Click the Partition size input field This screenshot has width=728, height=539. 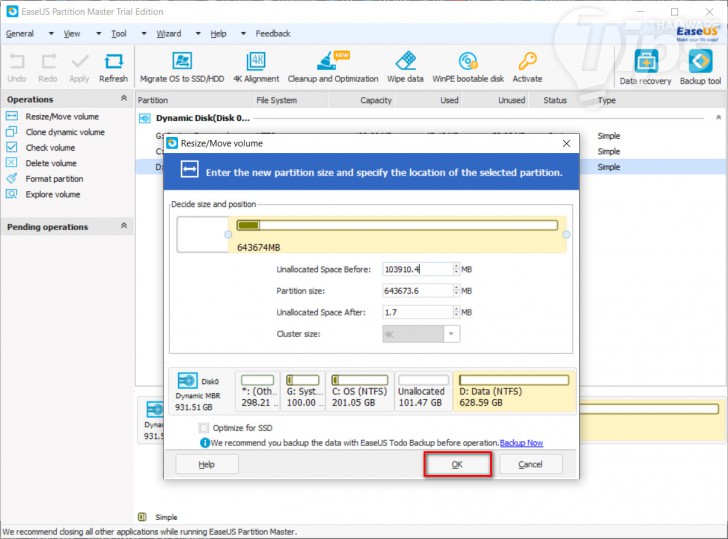(x=417, y=291)
